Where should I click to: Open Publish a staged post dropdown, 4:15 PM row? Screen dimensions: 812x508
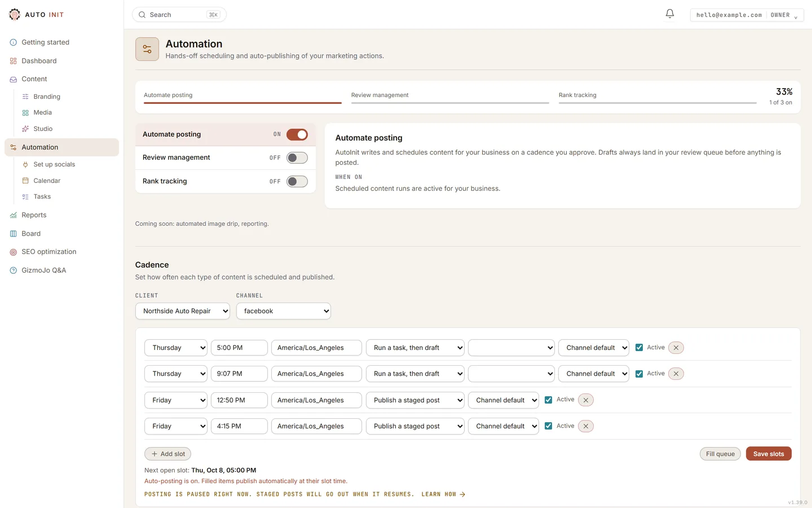pyautogui.click(x=415, y=426)
